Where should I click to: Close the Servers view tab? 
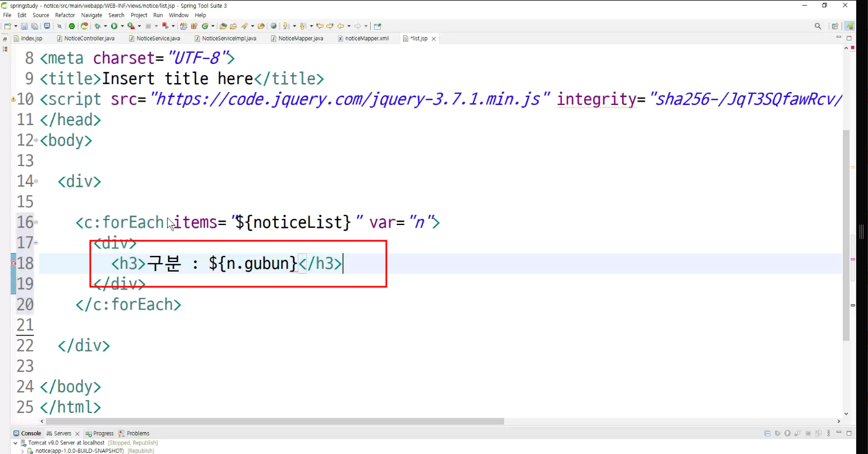(77, 434)
